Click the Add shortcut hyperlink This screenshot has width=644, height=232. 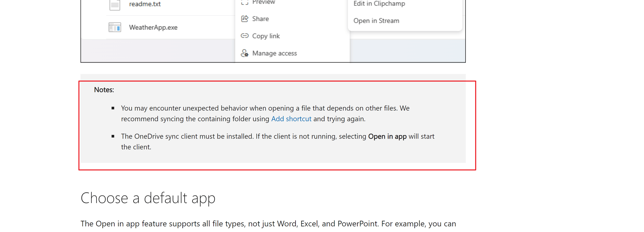pos(291,119)
